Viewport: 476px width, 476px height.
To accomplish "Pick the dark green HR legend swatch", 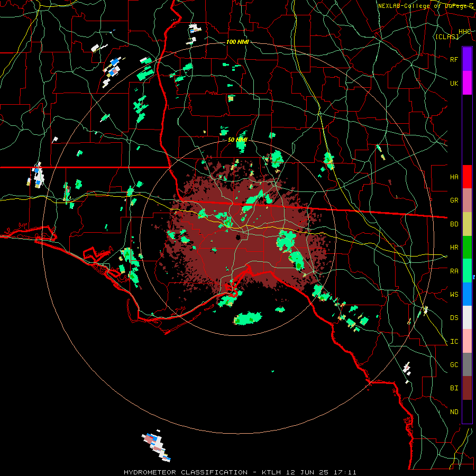I will (x=467, y=247).
